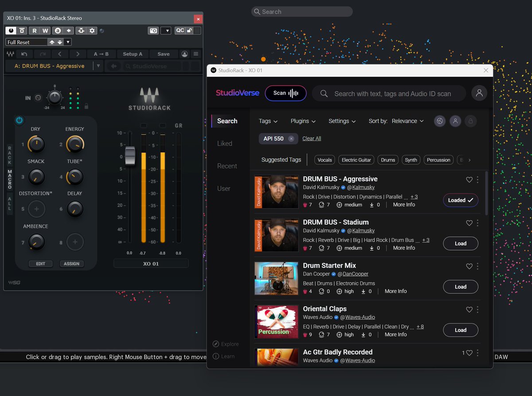Load previous preset with up arrow

point(51,42)
